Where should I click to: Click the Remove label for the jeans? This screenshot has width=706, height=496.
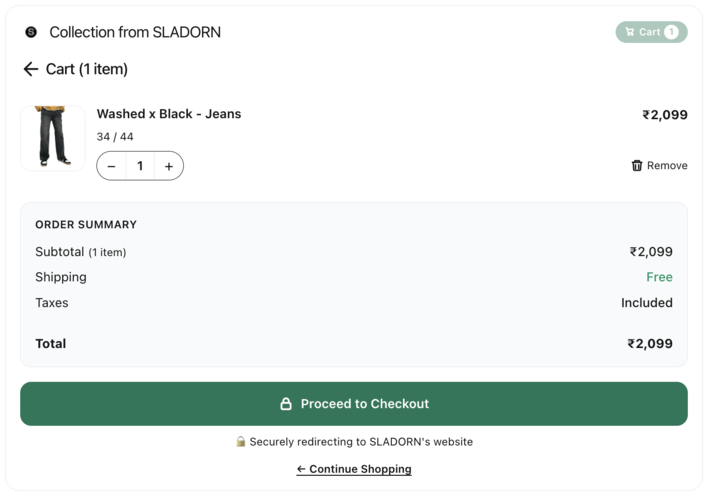point(667,166)
